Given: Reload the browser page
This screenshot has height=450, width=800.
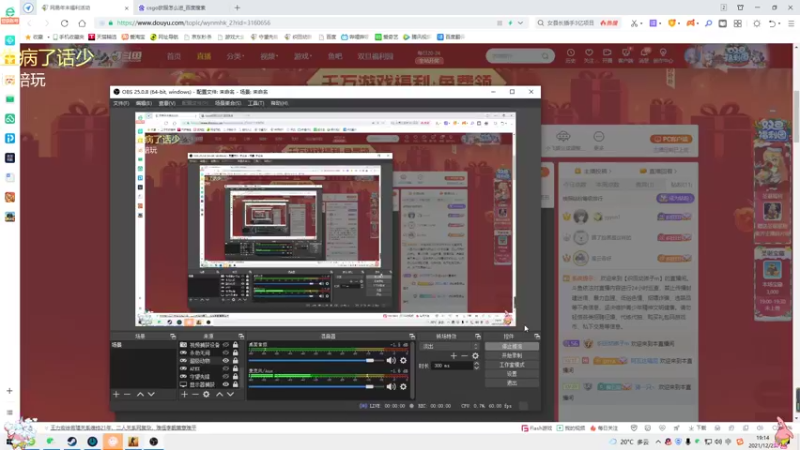Looking at the screenshot, I should 64,23.
